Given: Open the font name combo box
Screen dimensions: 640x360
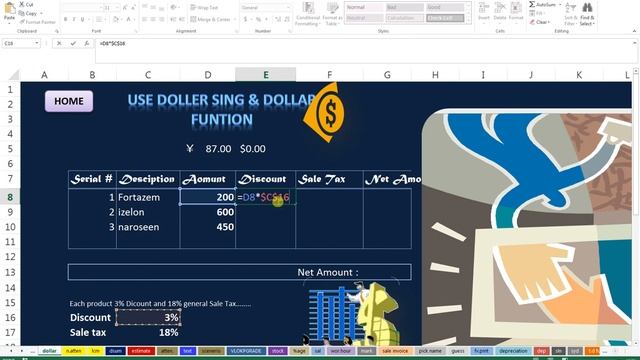Looking at the screenshot, I should [82, 8].
